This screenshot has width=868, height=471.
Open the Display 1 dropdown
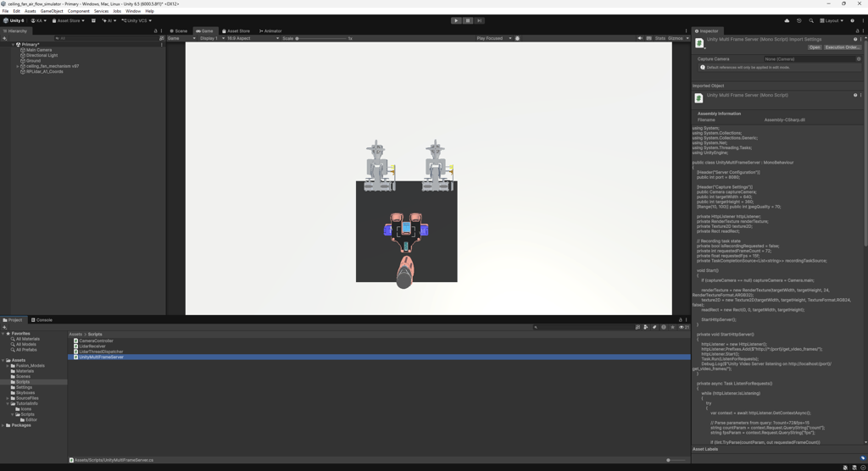click(212, 38)
